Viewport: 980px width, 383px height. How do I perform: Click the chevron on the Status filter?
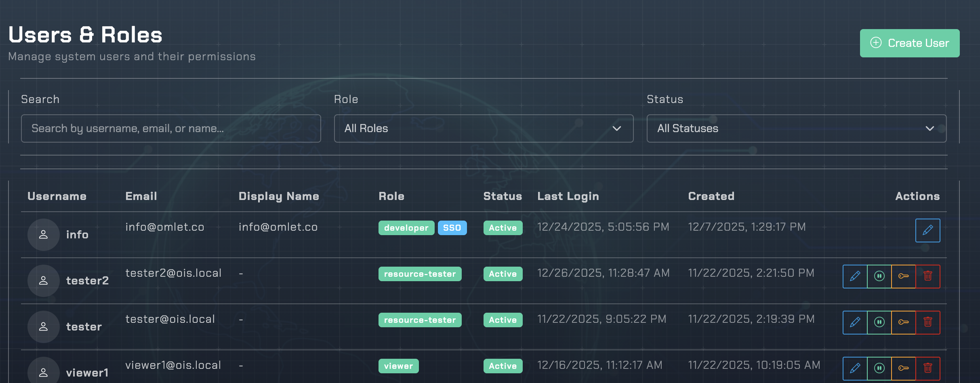click(930, 128)
